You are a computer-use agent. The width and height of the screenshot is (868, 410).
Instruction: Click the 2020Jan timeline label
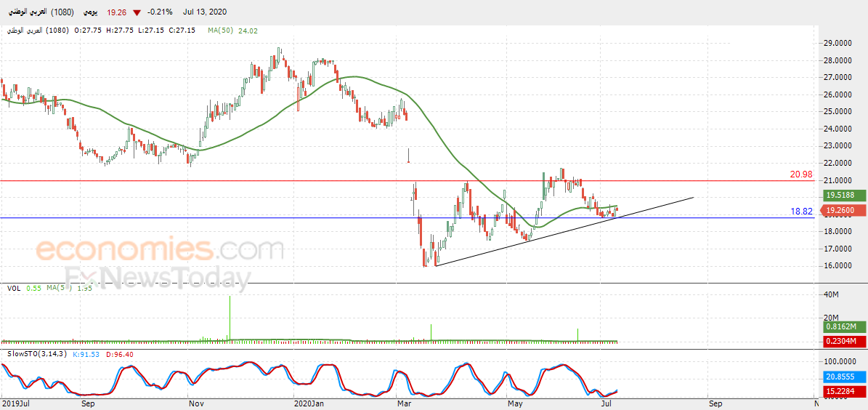tap(309, 403)
